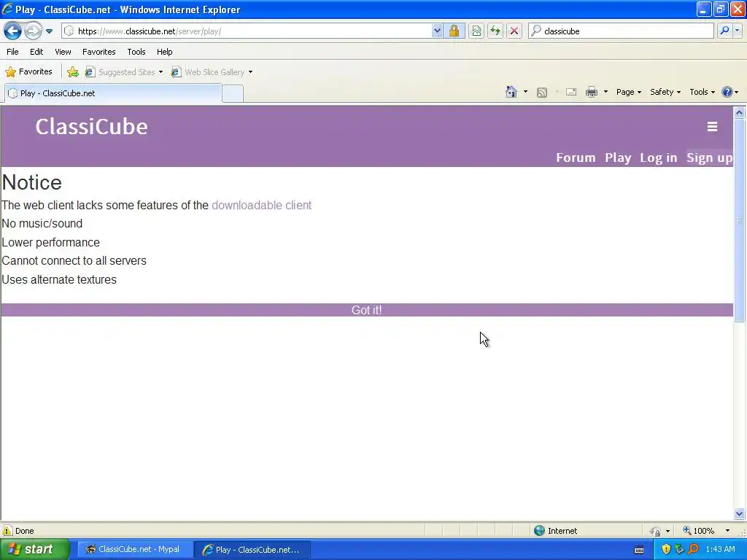Open the Safety command menu
Viewport: 747px width, 560px height.
click(665, 92)
